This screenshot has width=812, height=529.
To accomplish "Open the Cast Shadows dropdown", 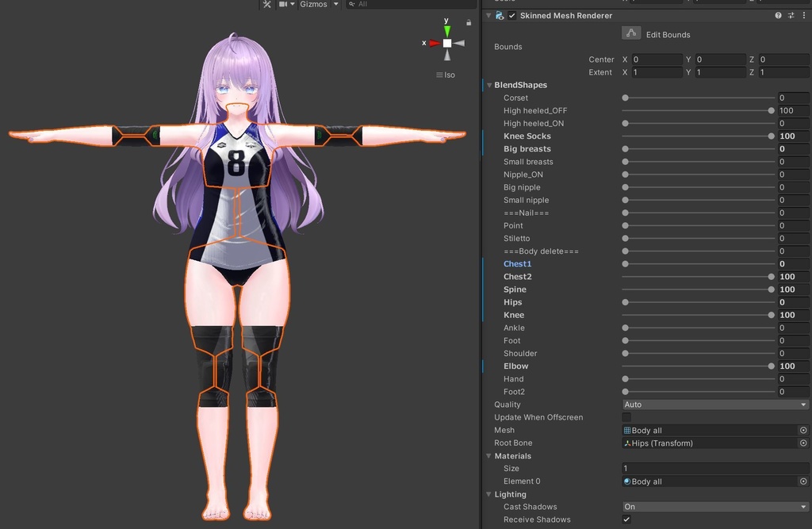I will (715, 507).
